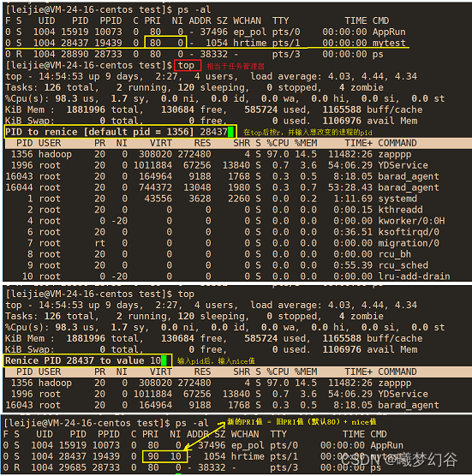
Task: Click PID 10 in the lru-add-drain row
Action: (x=27, y=277)
